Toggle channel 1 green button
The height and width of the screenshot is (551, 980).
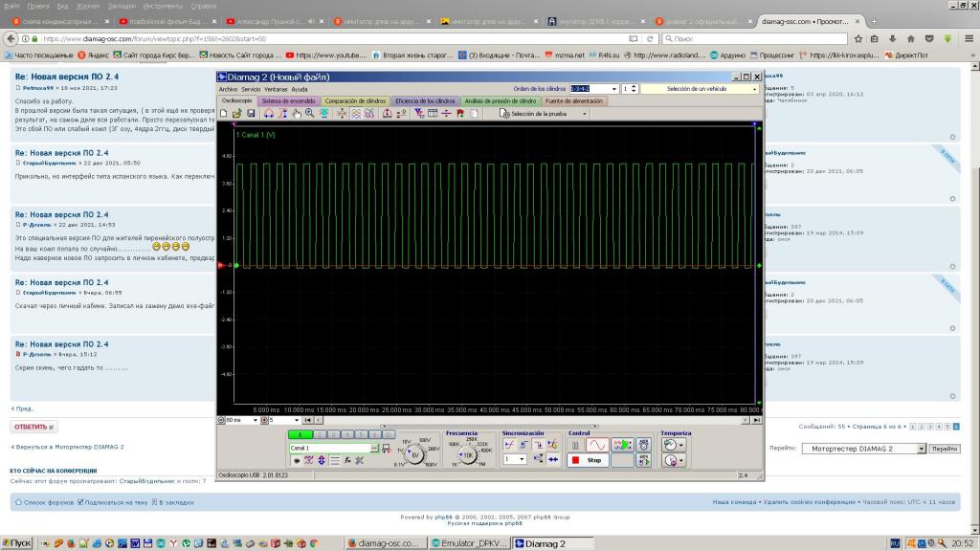click(300, 433)
